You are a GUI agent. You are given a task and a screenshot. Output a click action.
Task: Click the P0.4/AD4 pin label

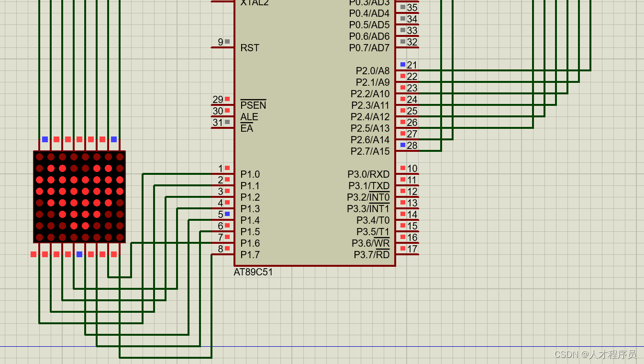369,13
